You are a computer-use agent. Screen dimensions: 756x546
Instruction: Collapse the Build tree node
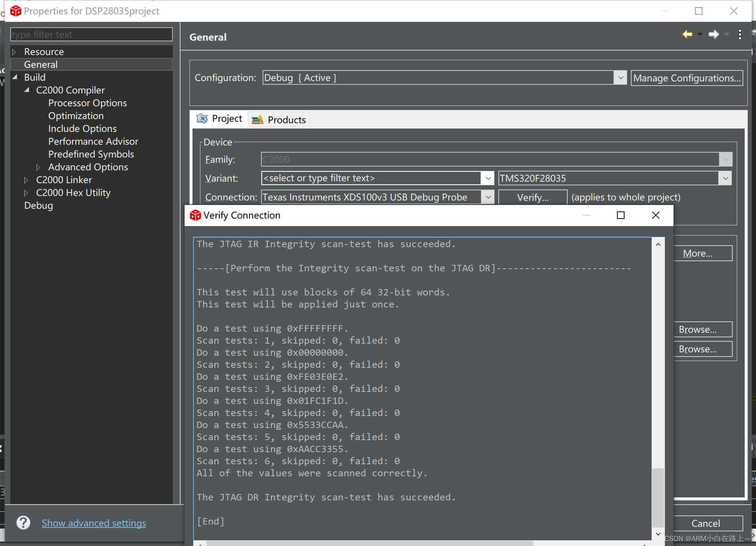[15, 77]
